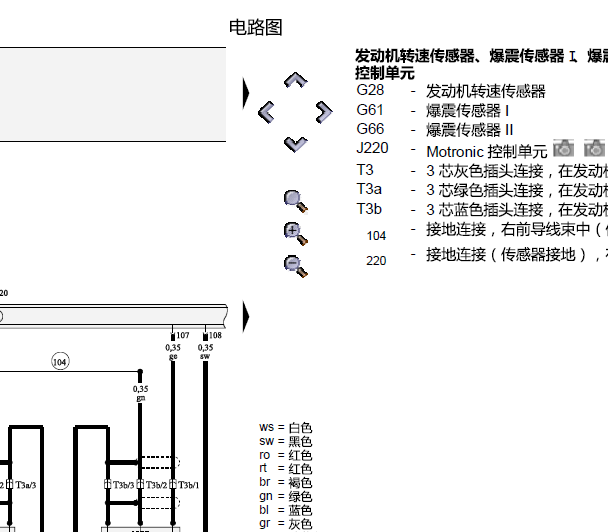Click bl = 蓝色 color legend entry
The height and width of the screenshot is (532, 608).
286,510
